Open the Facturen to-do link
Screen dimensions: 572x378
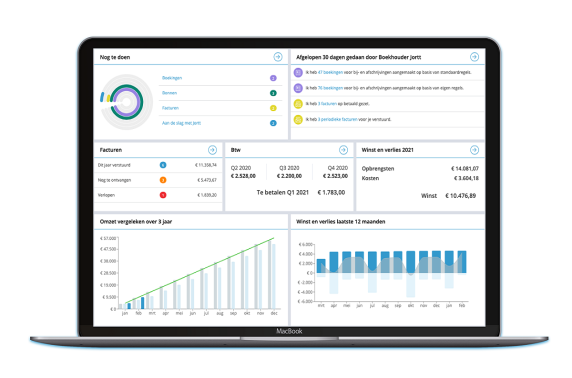click(170, 108)
